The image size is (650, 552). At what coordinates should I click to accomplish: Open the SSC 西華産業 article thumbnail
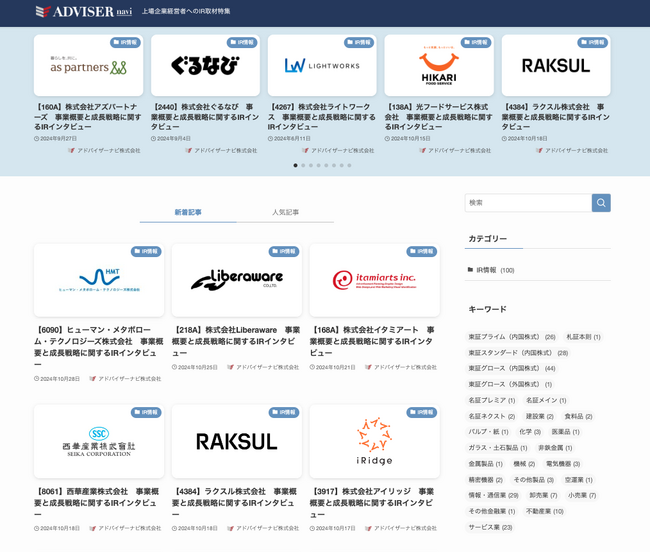(x=99, y=441)
